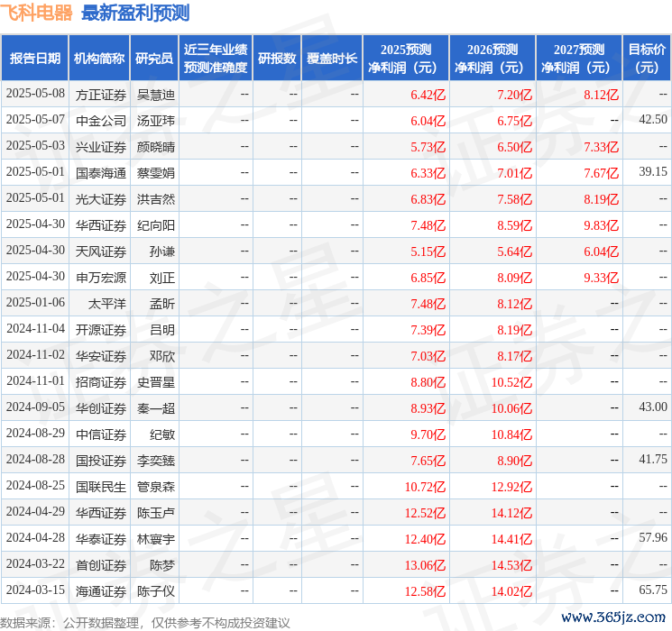Viewport: 672px width, 631px height.
Task: Select institution 太平洋
Action: pos(107,304)
